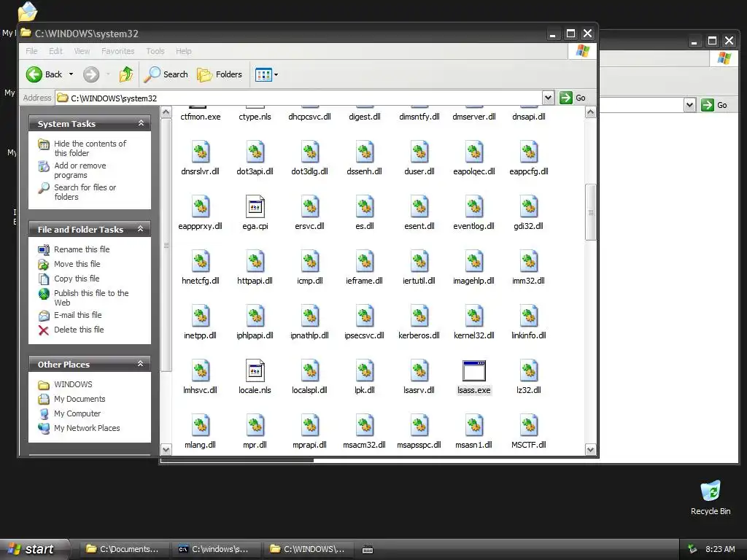Switch to the command prompt taskbar button
This screenshot has height=560, width=747.
pyautogui.click(x=215, y=549)
